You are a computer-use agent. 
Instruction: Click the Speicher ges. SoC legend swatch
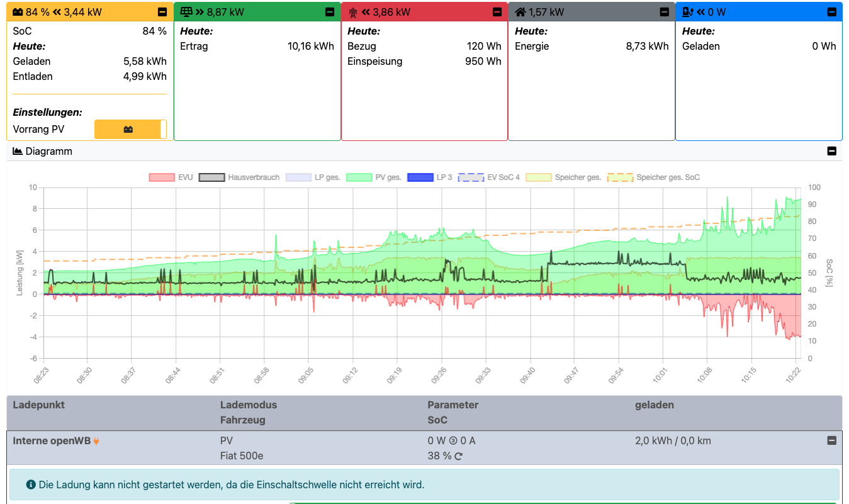pos(620,177)
